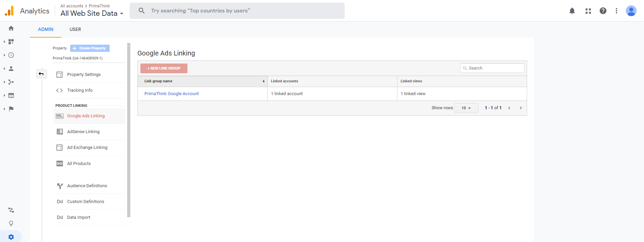Open the Home icon in left sidebar

11,28
